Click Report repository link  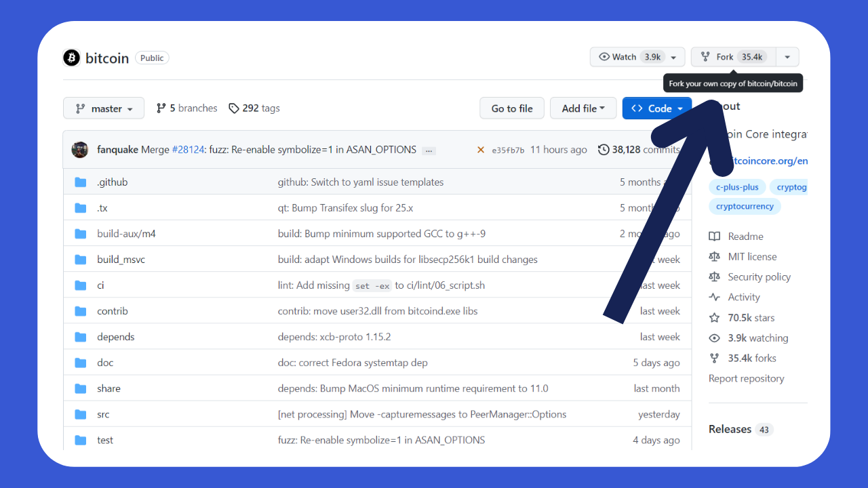[x=747, y=379]
